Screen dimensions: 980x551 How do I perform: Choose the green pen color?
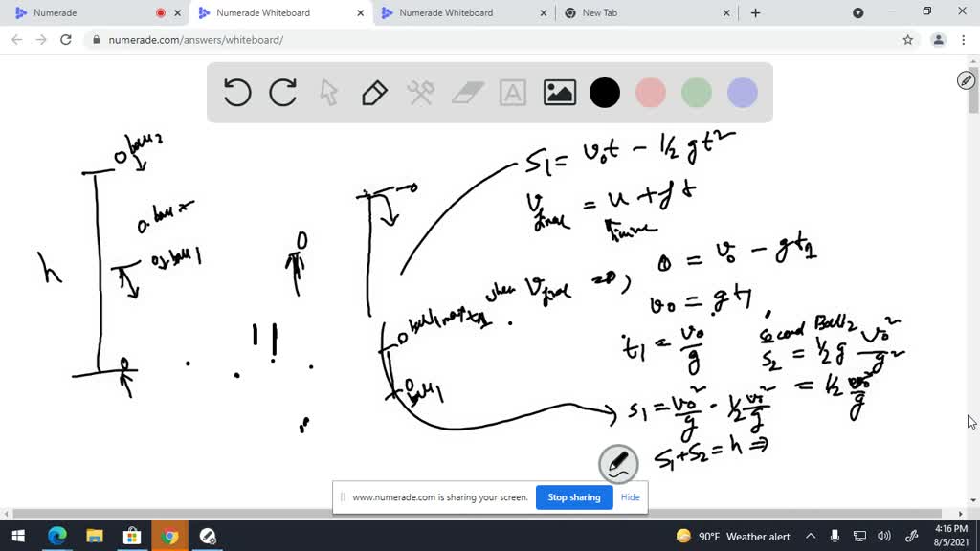(697, 93)
